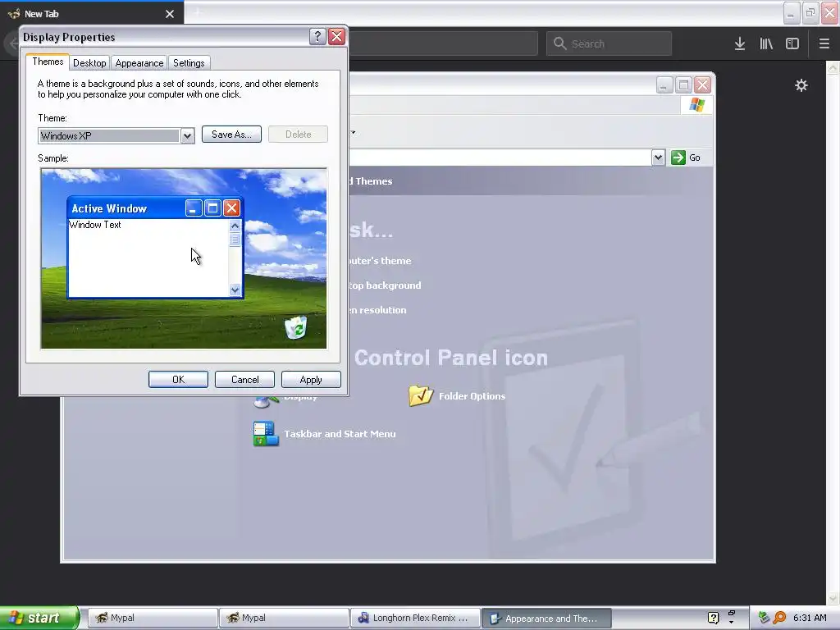The width and height of the screenshot is (840, 630).
Task: Click the screen resolution task link
Action: coord(377,310)
